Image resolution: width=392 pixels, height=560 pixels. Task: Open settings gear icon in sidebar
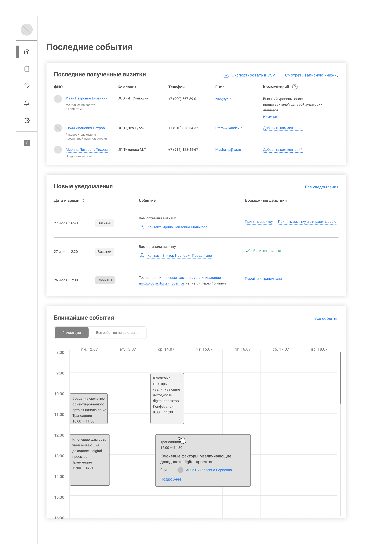27,120
